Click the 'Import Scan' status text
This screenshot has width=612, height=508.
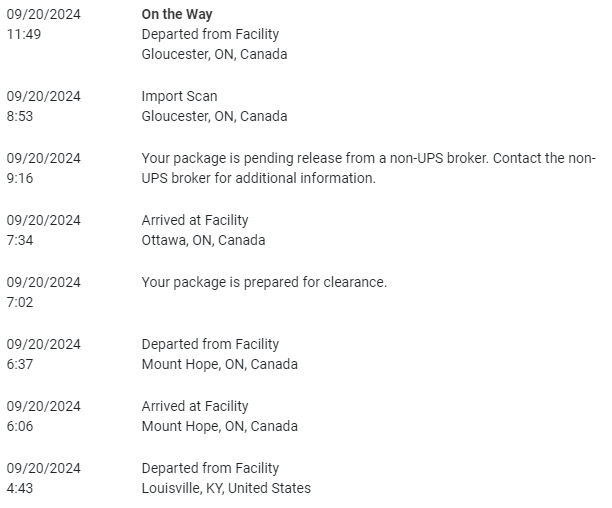[179, 96]
